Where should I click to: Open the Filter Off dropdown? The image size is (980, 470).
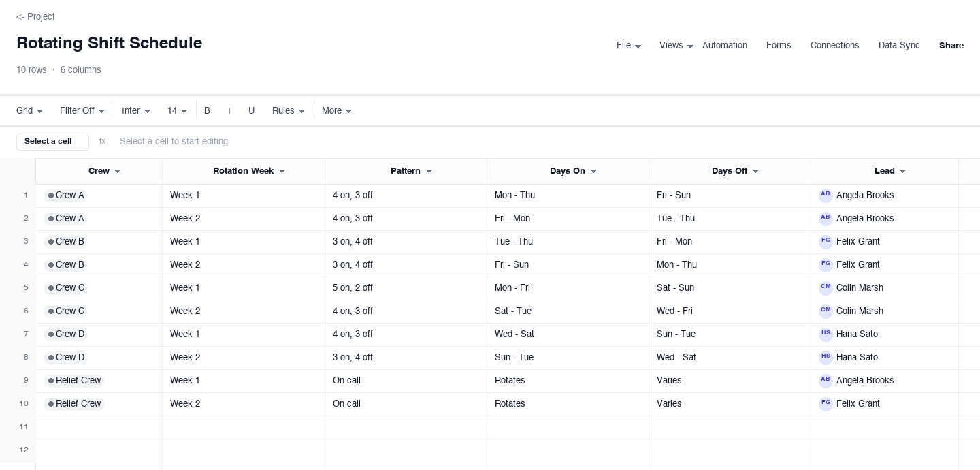coord(82,110)
